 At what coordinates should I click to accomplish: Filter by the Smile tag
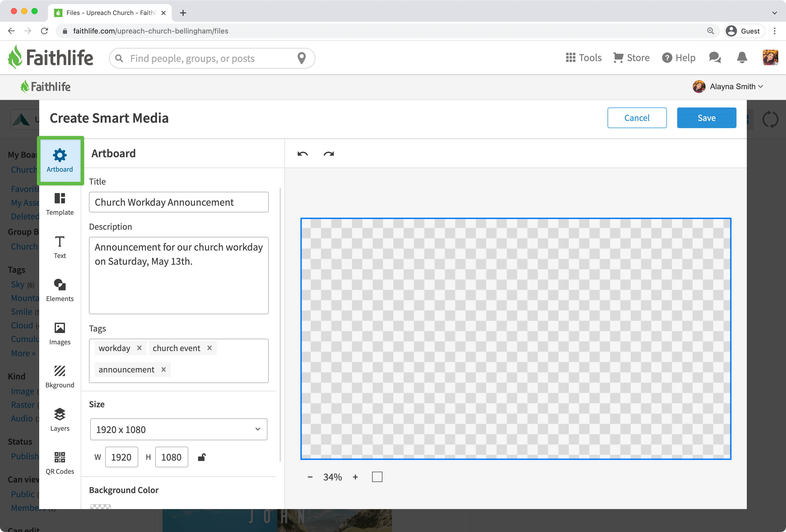click(22, 312)
